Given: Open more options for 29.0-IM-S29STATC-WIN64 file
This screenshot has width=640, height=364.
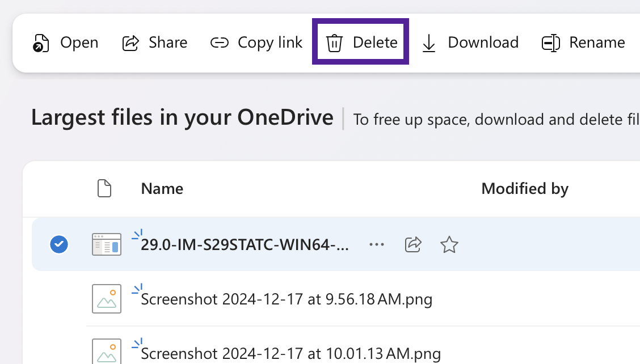Looking at the screenshot, I should (376, 244).
